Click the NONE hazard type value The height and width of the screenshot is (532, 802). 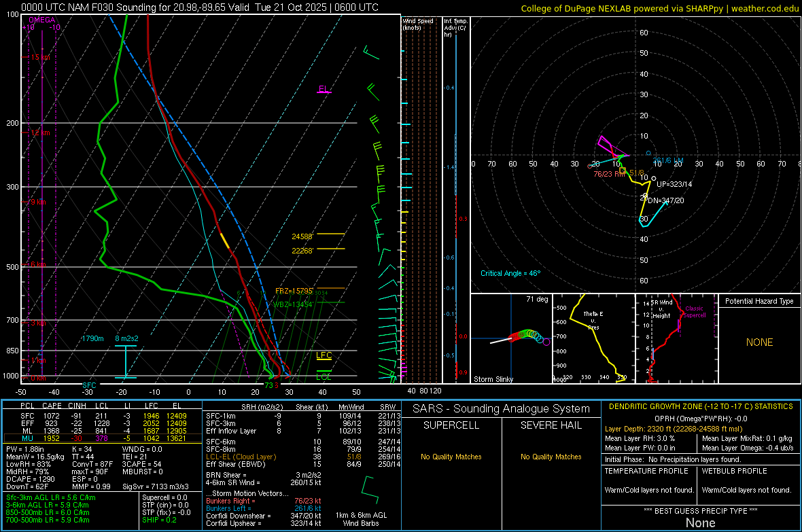click(x=760, y=342)
